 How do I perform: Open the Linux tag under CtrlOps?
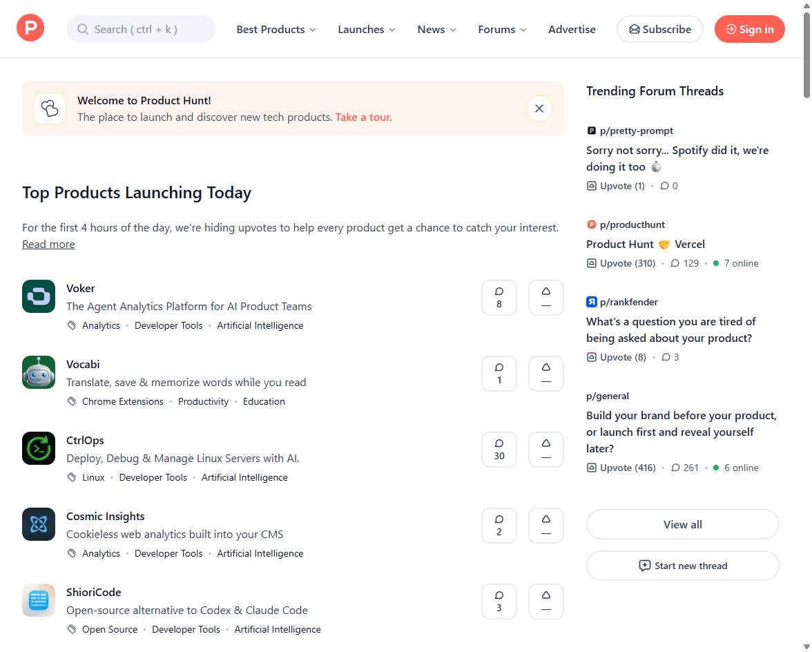(x=93, y=477)
